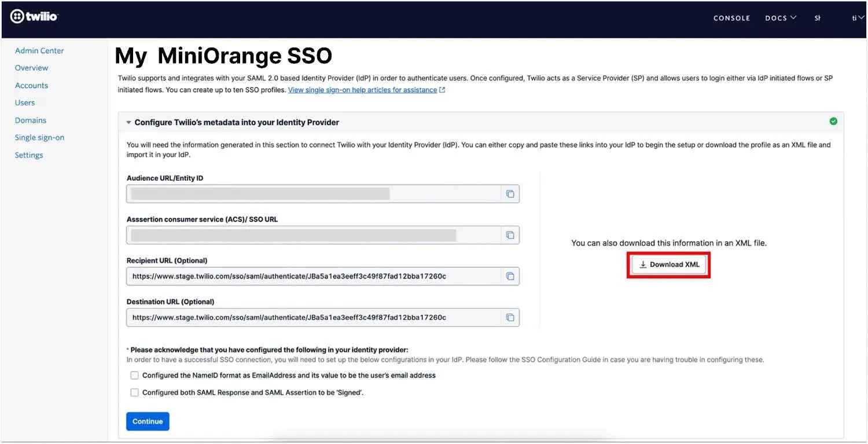Go to Admin Center in sidebar

coord(39,51)
